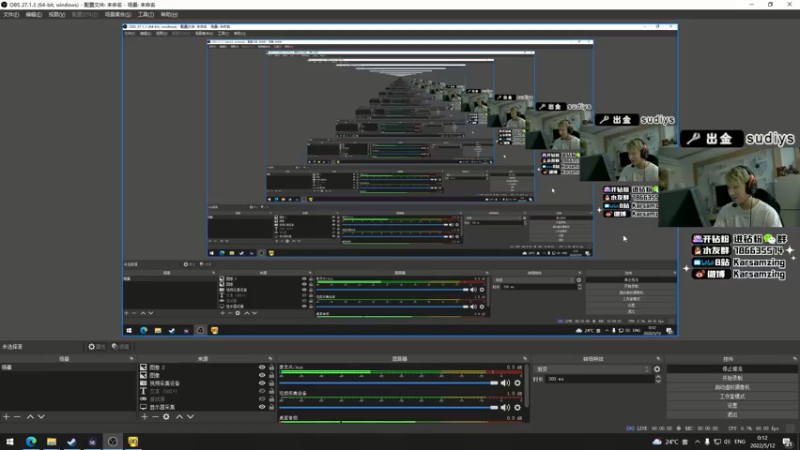
Task: Toggle visibility of 图像 source
Action: (262, 375)
